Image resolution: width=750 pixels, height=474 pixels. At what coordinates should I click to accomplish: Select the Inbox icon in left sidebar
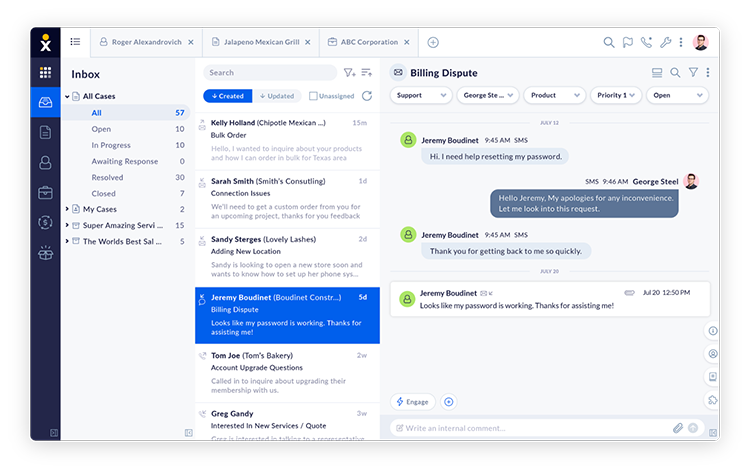coord(45,102)
